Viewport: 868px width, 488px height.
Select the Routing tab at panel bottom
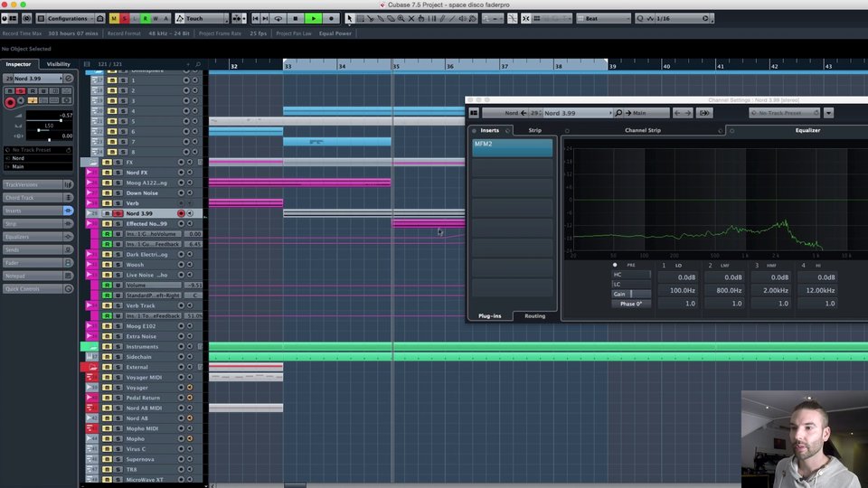pos(534,316)
